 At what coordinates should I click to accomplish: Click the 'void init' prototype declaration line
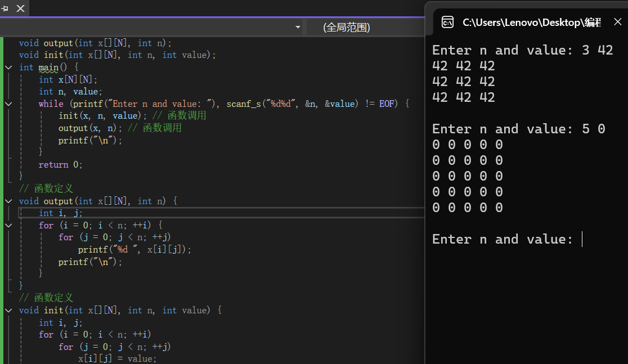pyautogui.click(x=118, y=55)
